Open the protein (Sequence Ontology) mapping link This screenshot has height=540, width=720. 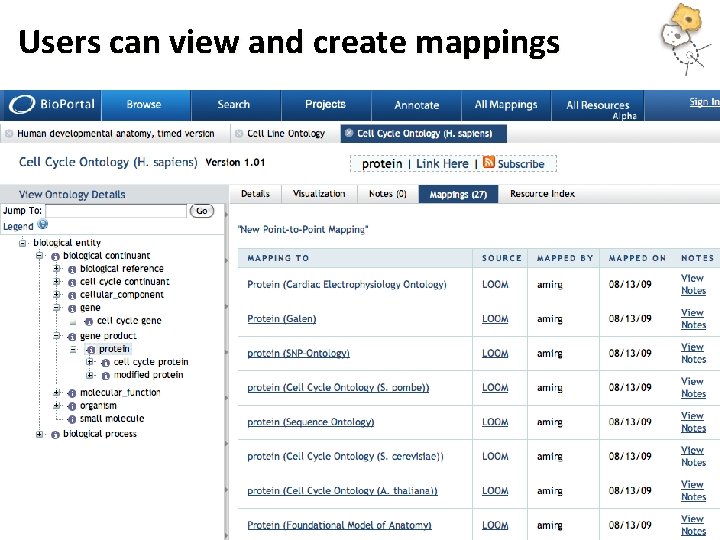(310, 422)
